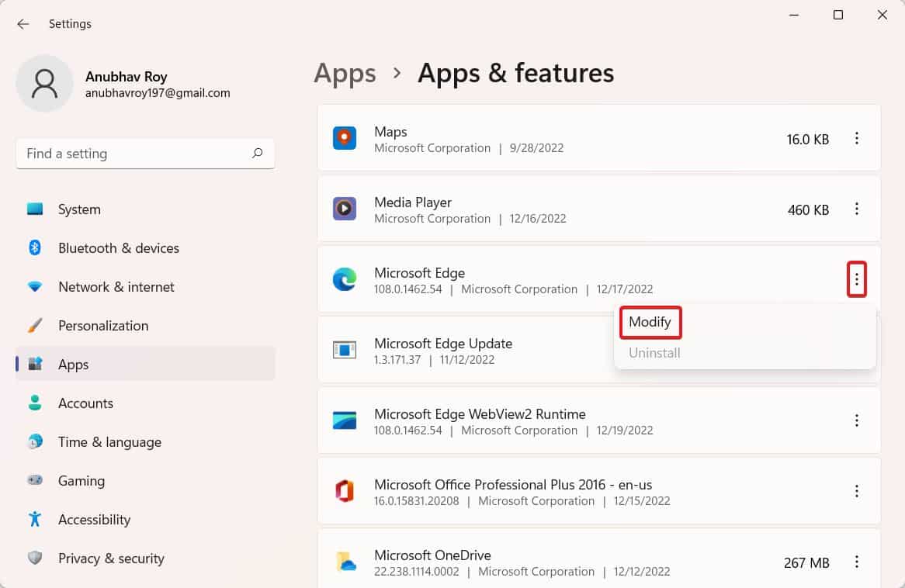
Task: Open Bluetooth & devices settings
Action: coord(145,248)
